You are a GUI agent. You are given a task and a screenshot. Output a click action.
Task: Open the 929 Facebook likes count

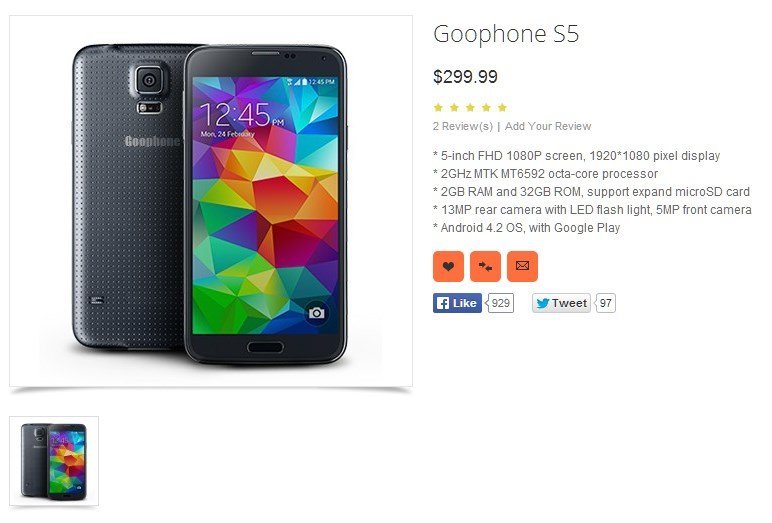point(500,303)
